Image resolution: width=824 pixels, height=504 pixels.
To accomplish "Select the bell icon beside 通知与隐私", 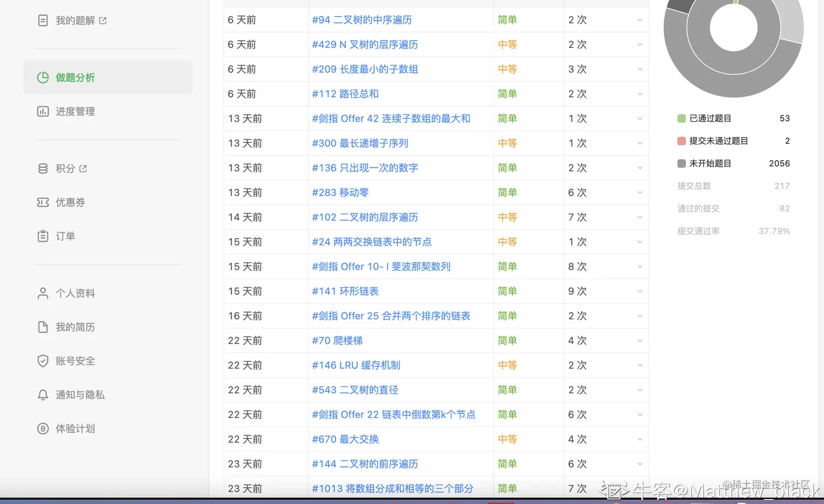I will point(43,394).
